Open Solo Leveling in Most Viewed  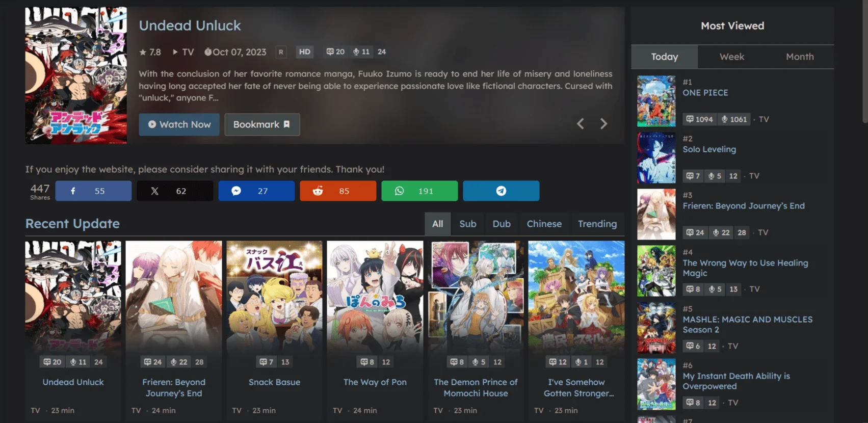coord(709,149)
